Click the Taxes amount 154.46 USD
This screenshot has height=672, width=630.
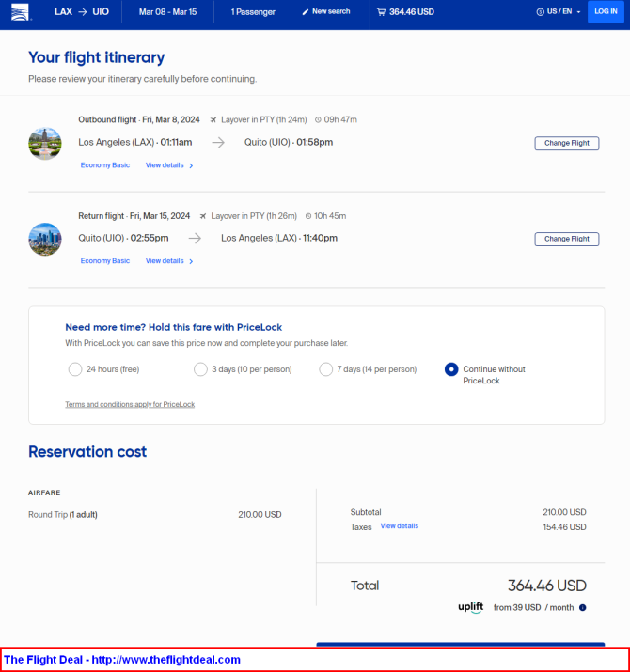tap(564, 527)
